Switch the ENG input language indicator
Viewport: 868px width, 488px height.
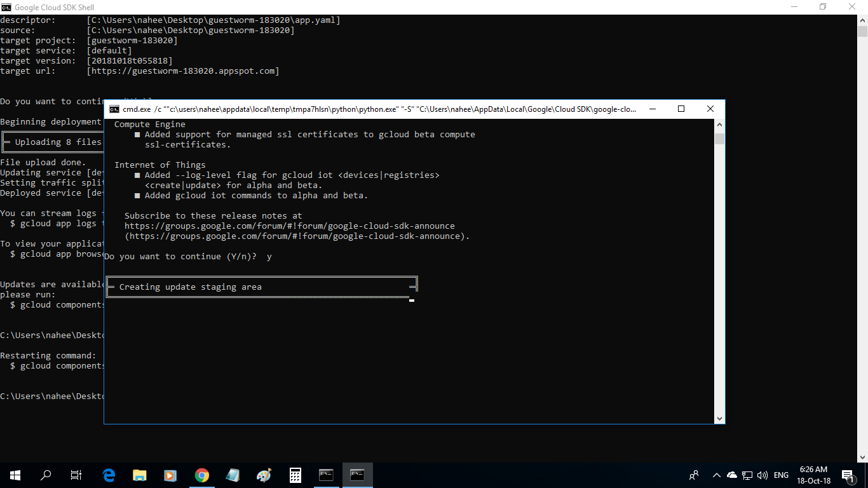pos(782,475)
